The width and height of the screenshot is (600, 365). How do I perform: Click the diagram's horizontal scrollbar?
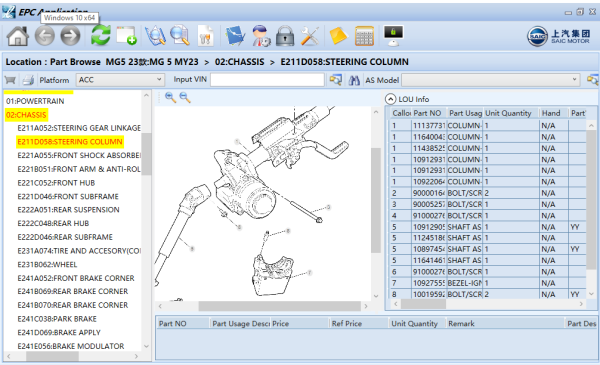(280, 306)
